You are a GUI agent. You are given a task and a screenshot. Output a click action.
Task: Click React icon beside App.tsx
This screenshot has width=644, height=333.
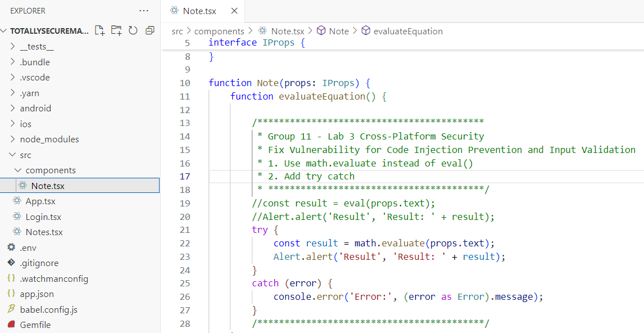(17, 201)
